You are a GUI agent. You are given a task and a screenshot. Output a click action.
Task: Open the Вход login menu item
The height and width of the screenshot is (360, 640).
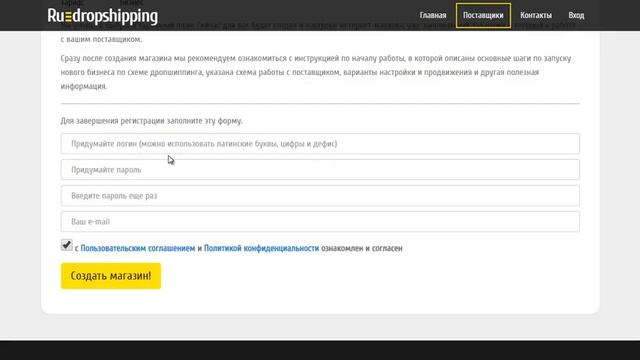coord(576,16)
